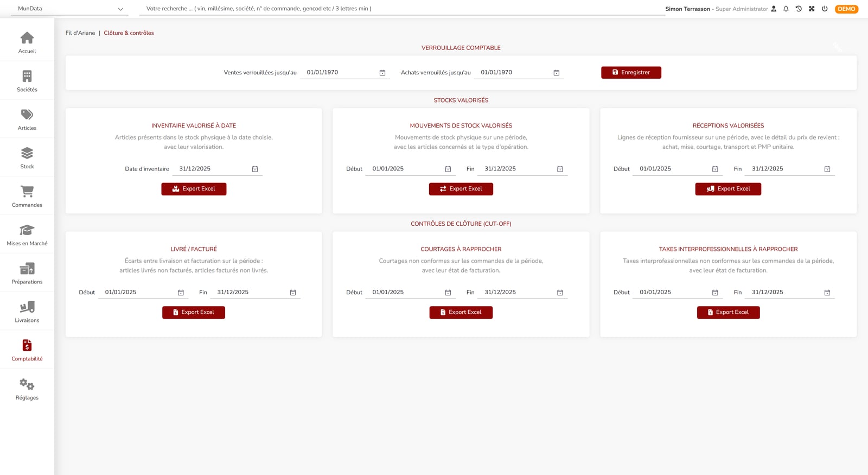Export Excel for Réceptions valorisées

[x=728, y=189]
